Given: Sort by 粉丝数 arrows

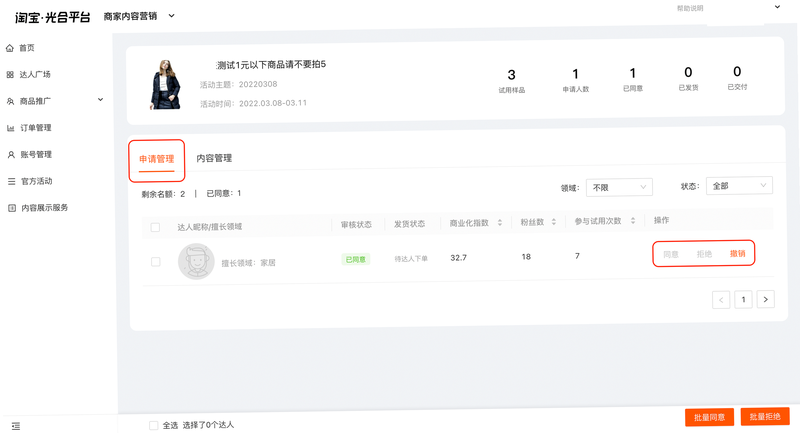Looking at the screenshot, I should pos(554,222).
